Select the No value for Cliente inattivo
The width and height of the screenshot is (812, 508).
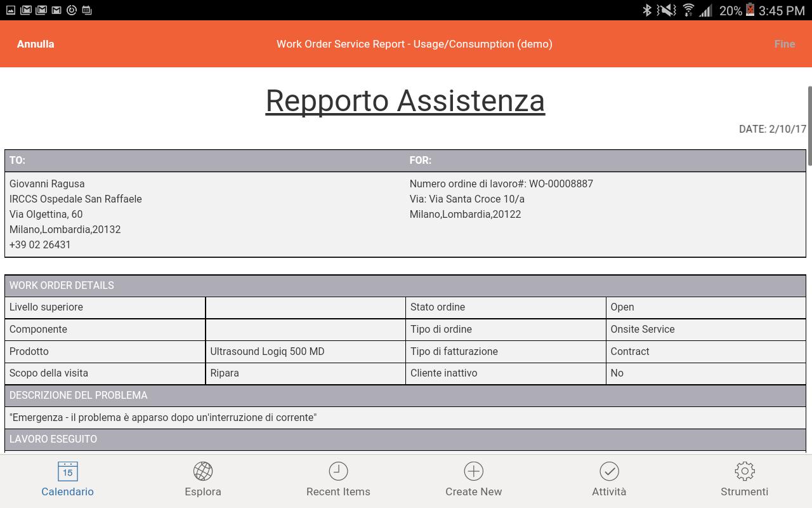point(617,373)
